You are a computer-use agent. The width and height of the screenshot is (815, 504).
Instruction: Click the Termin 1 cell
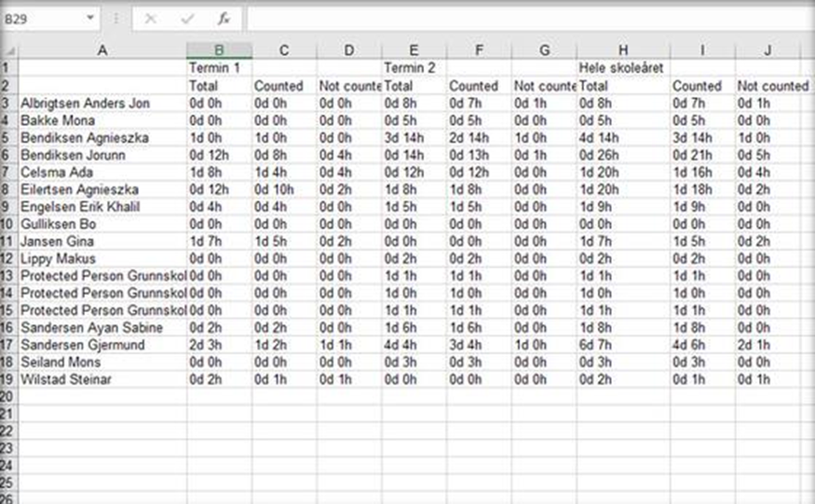point(219,68)
